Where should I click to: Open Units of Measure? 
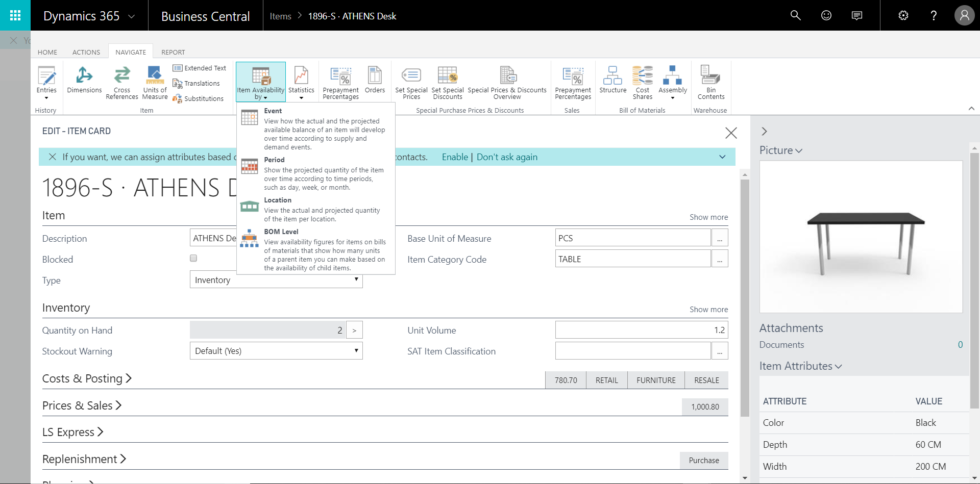155,83
